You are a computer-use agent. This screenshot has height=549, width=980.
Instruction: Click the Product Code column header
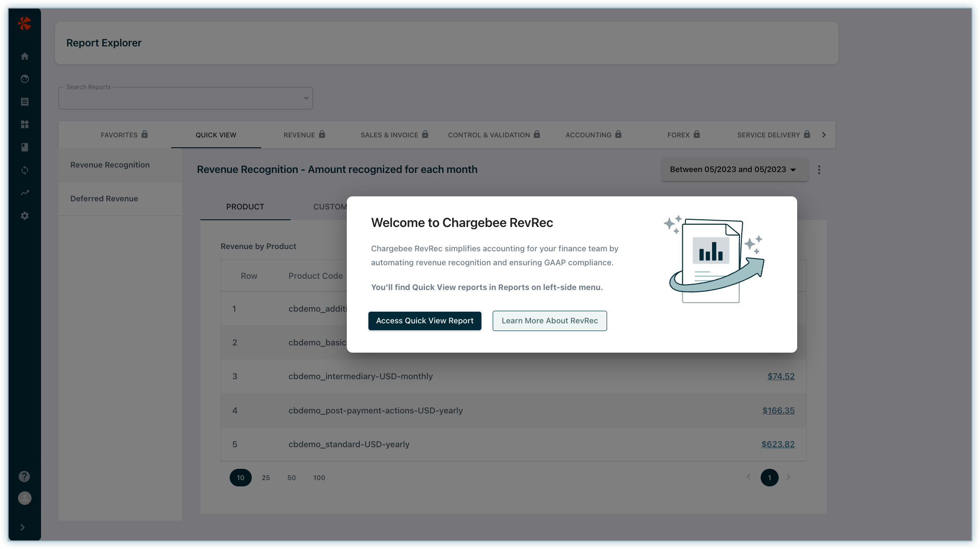316,276
